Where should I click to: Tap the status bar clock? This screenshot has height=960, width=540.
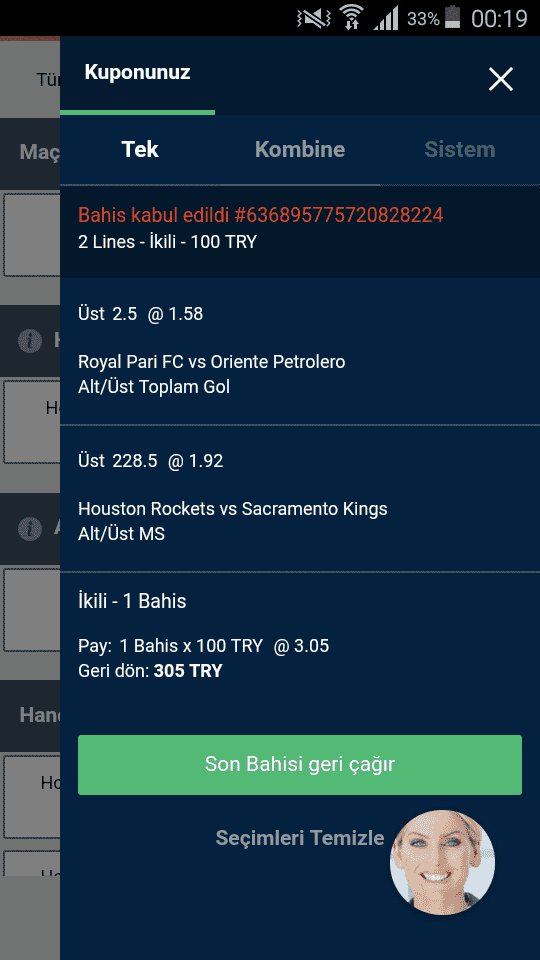[x=499, y=18]
